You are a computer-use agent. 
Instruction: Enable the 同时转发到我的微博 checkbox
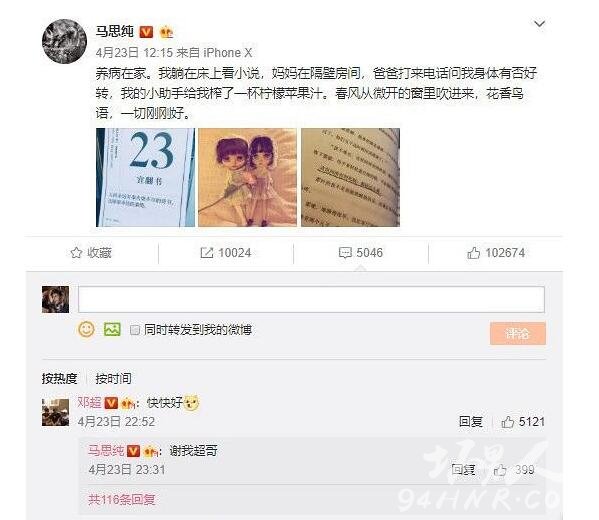(x=134, y=330)
